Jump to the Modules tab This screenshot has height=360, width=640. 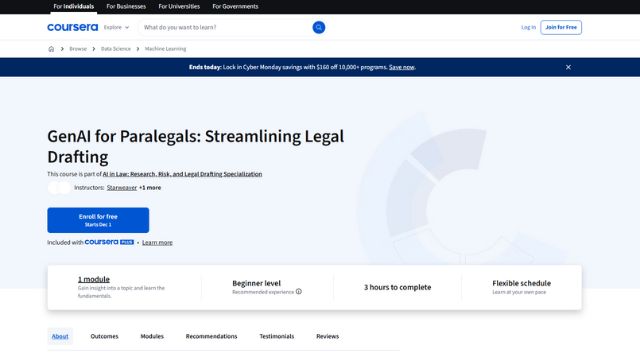pos(152,336)
